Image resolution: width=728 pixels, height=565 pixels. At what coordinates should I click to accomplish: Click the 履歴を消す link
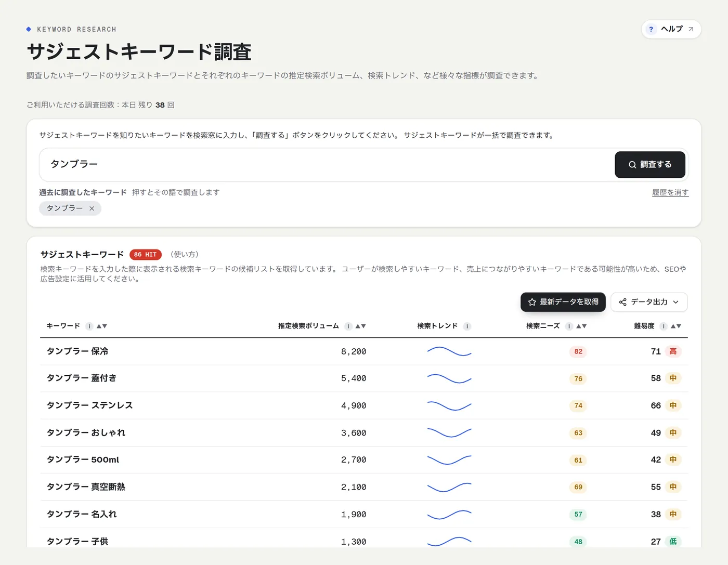(x=670, y=192)
